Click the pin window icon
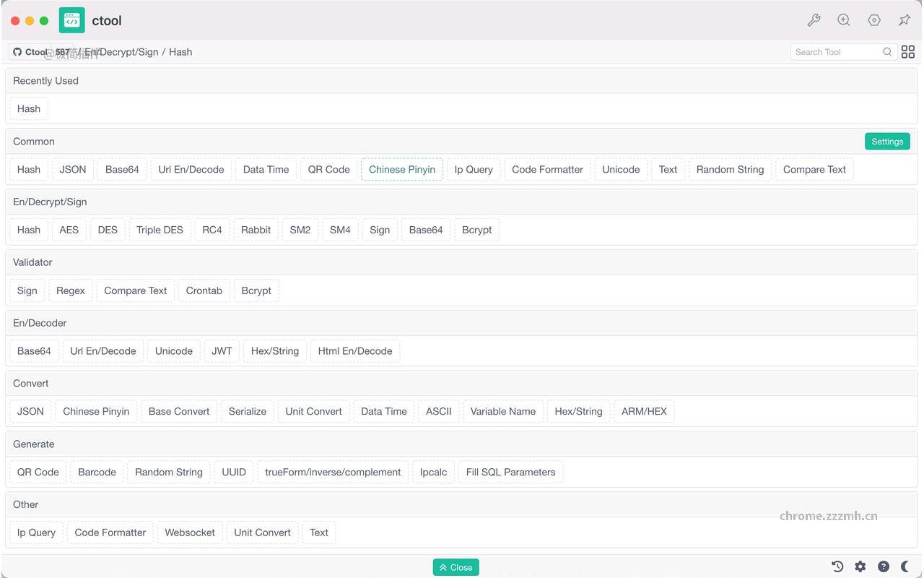This screenshot has height=578, width=924. (x=905, y=20)
